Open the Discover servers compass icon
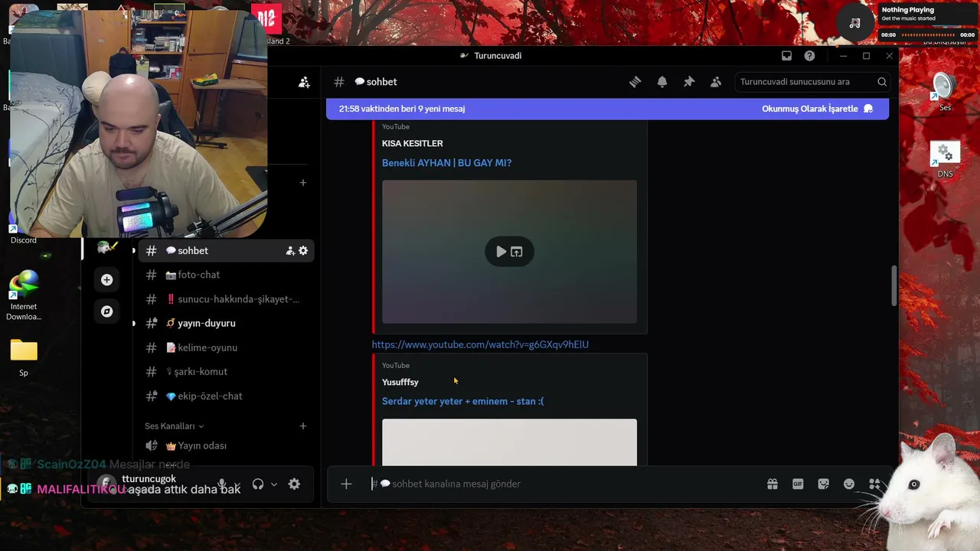The height and width of the screenshot is (551, 980). point(106,311)
